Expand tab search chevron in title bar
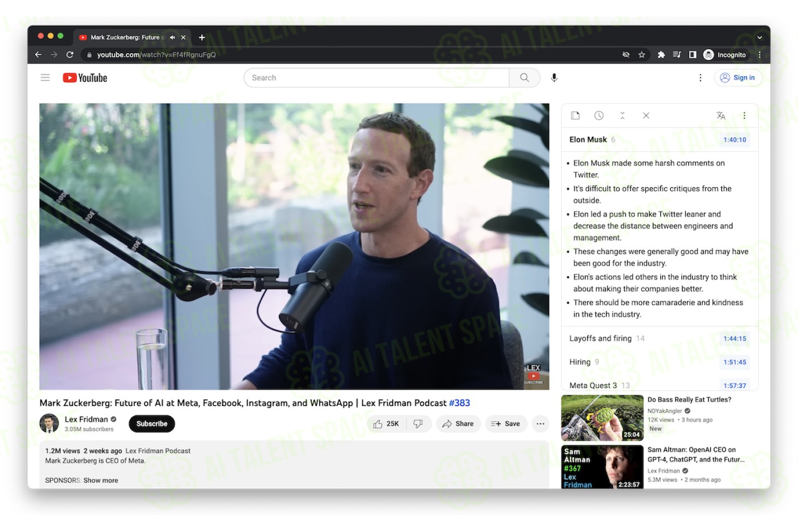The width and height of the screenshot is (798, 532). [x=759, y=37]
